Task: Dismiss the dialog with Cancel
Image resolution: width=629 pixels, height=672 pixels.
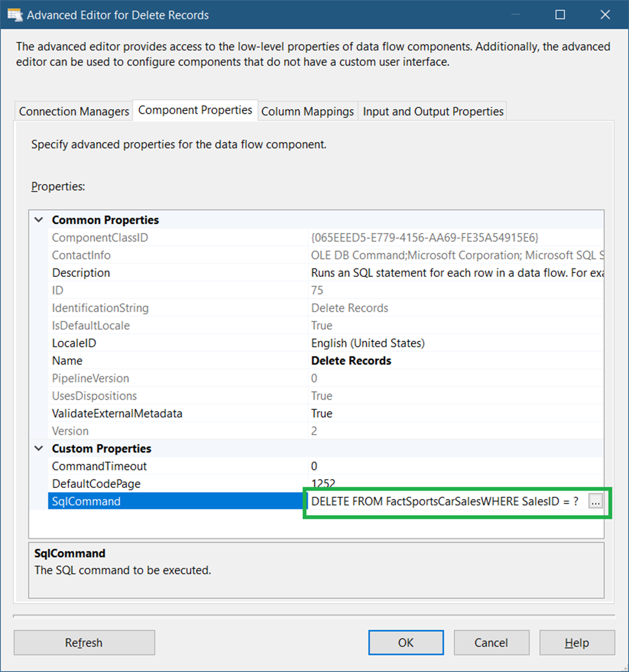Action: coord(492,642)
